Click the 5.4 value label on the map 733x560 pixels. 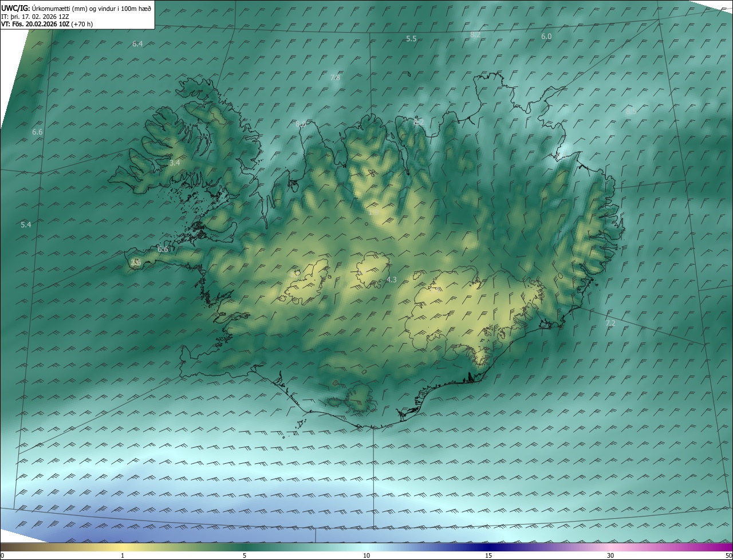[x=26, y=224]
